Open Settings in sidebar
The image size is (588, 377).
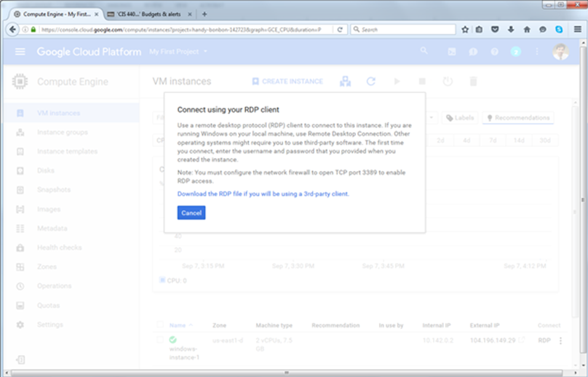pyautogui.click(x=71, y=325)
